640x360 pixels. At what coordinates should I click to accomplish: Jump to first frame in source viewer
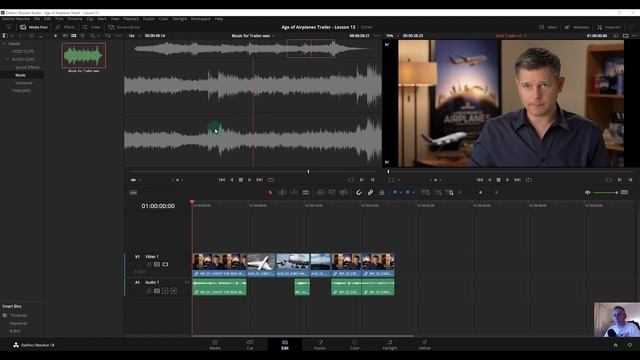pos(222,180)
